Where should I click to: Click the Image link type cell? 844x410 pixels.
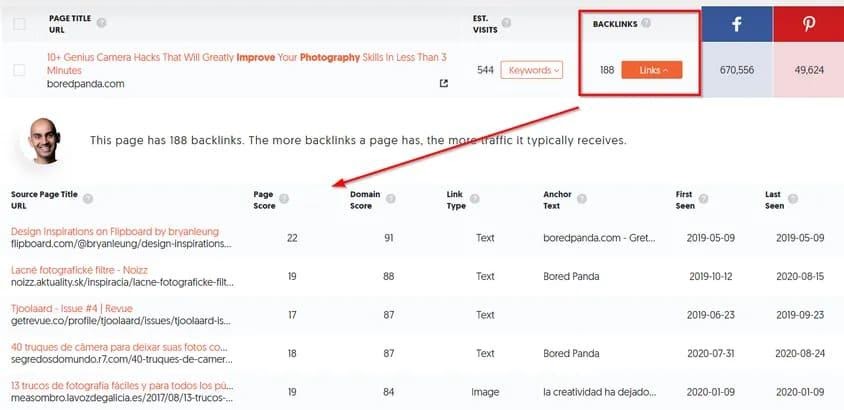[x=485, y=392]
